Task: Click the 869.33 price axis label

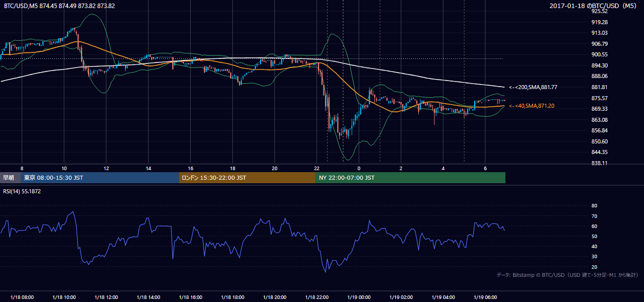Action: coord(601,109)
